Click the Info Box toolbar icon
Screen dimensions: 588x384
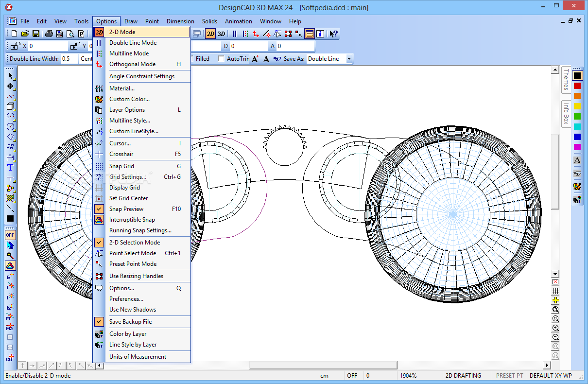(x=320, y=34)
